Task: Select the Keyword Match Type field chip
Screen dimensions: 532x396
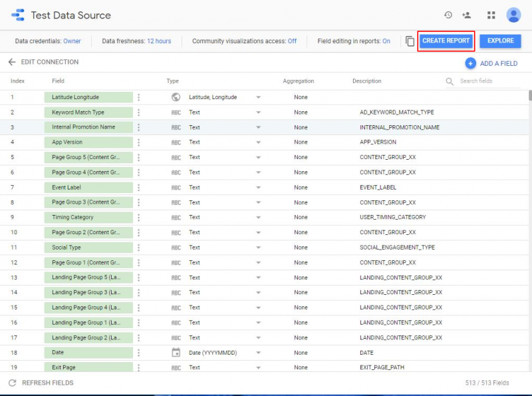Action: click(88, 112)
